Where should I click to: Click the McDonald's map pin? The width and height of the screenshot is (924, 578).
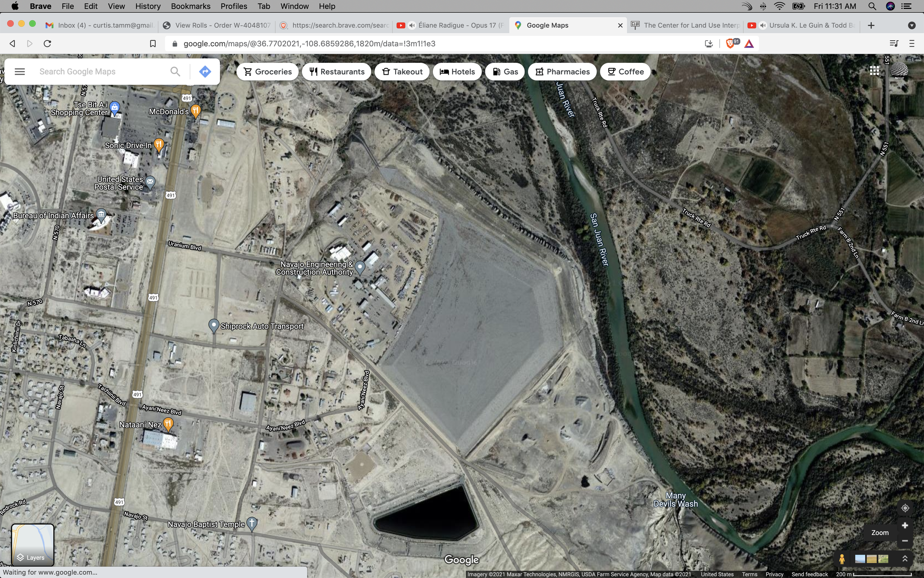click(x=196, y=111)
